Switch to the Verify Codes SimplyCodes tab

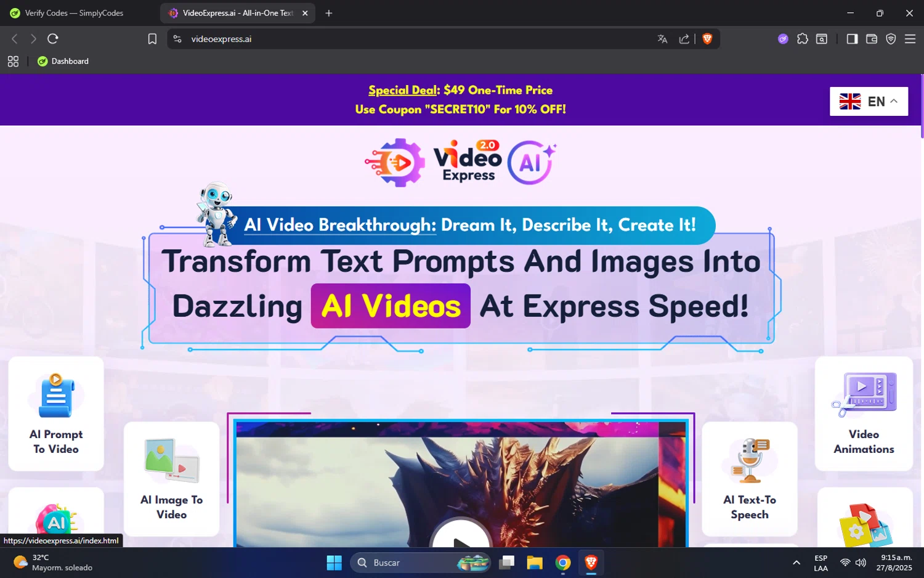74,13
